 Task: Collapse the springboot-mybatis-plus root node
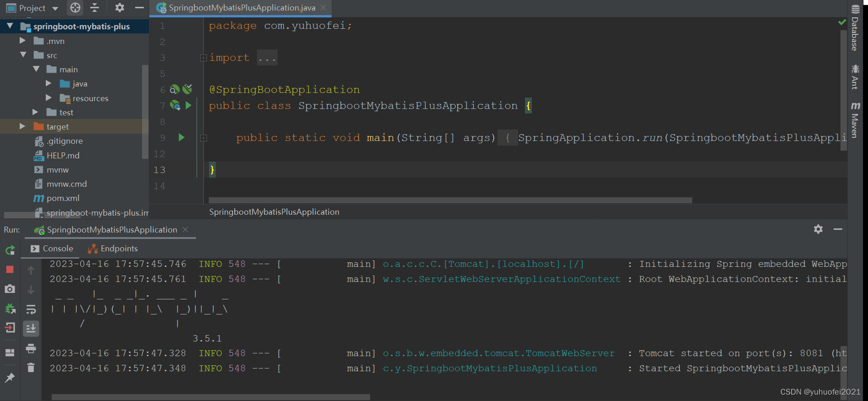pyautogui.click(x=10, y=26)
